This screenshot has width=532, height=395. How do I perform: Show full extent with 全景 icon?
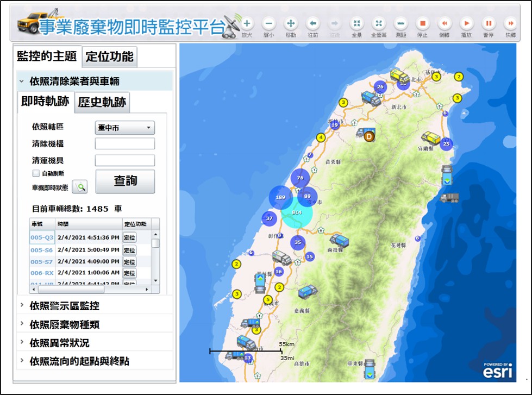356,23
